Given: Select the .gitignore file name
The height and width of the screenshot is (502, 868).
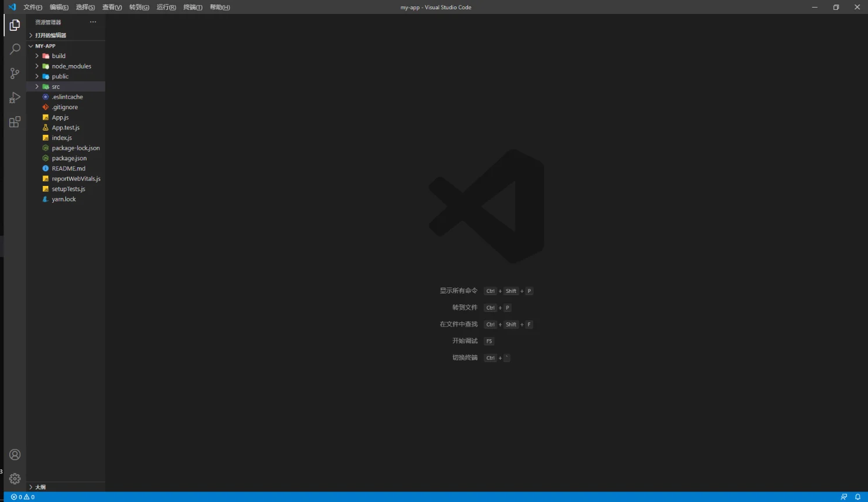Looking at the screenshot, I should coord(65,107).
